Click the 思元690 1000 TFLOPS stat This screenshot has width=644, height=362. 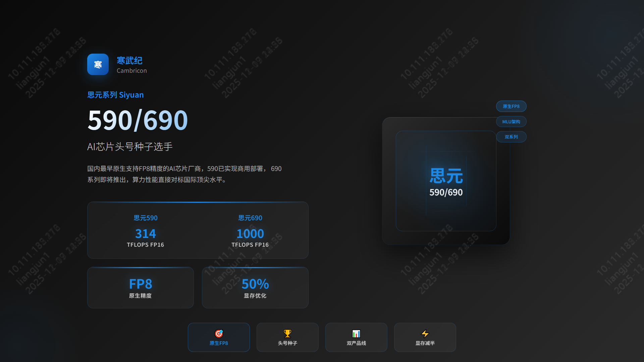[250, 231]
